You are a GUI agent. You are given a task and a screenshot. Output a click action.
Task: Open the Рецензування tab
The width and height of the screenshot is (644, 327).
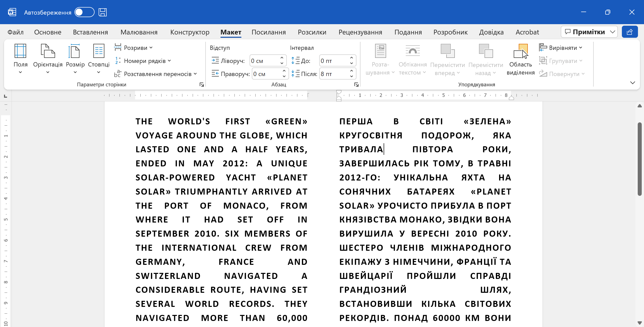click(x=360, y=32)
